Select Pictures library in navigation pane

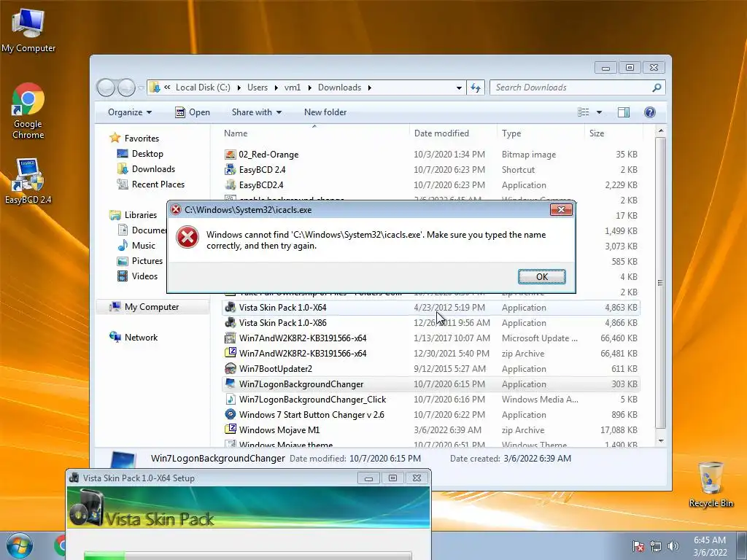tap(141, 261)
